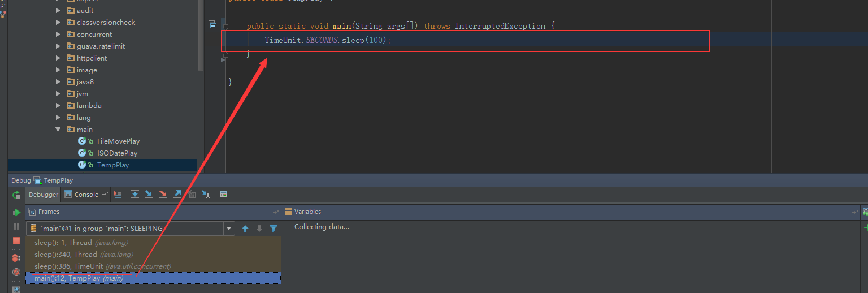
Task: Click the Run to Cursor icon
Action: [206, 194]
